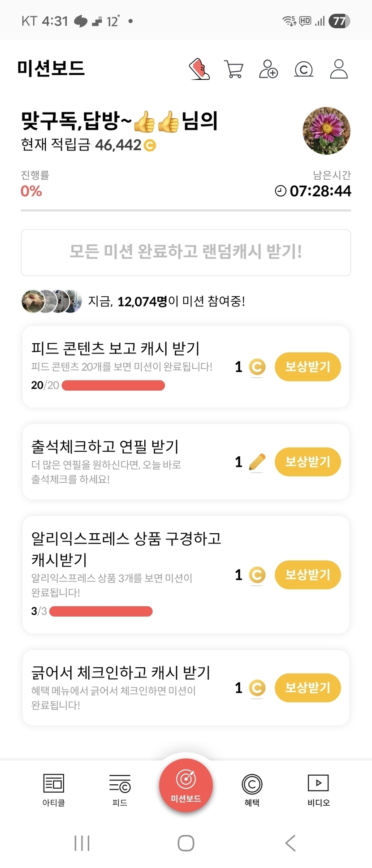
Task: Switch to the 아티클 tab
Action: (53, 790)
